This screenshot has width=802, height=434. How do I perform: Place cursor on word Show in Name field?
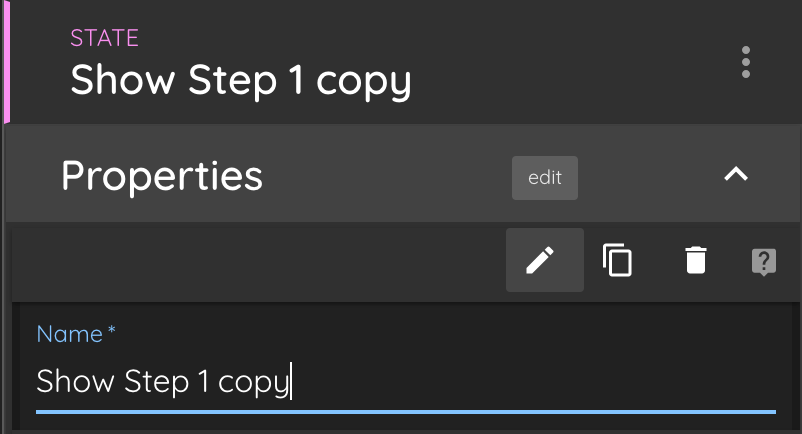click(x=75, y=381)
